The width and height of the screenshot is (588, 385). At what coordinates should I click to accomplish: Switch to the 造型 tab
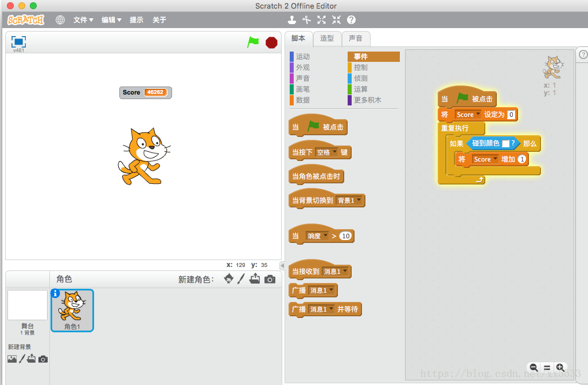(x=327, y=38)
